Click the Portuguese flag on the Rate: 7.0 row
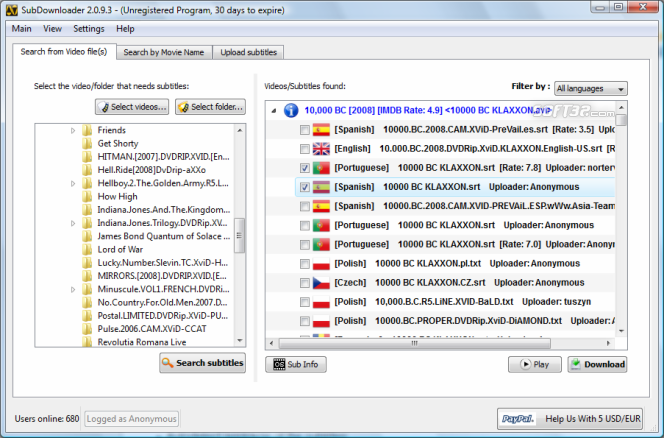Screen dimensions: 664x438 pos(321,244)
